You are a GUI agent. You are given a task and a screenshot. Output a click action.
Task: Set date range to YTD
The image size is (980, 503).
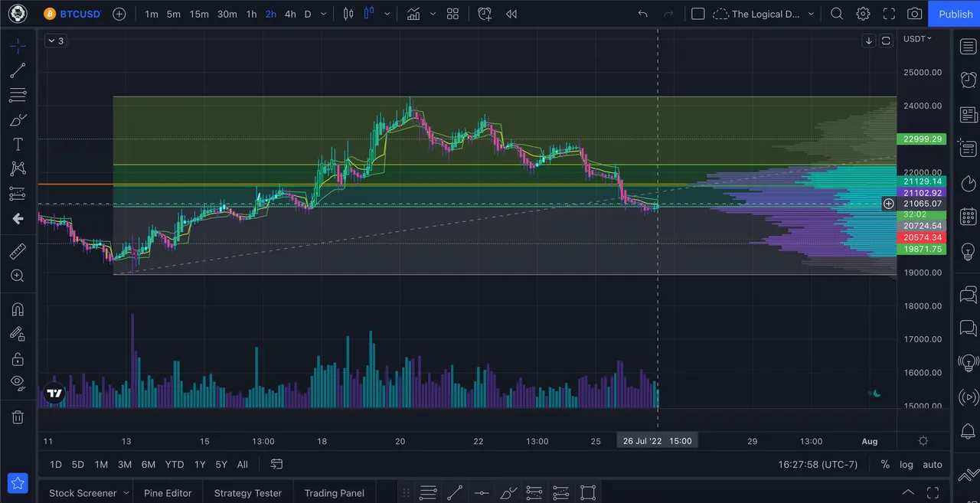(175, 464)
